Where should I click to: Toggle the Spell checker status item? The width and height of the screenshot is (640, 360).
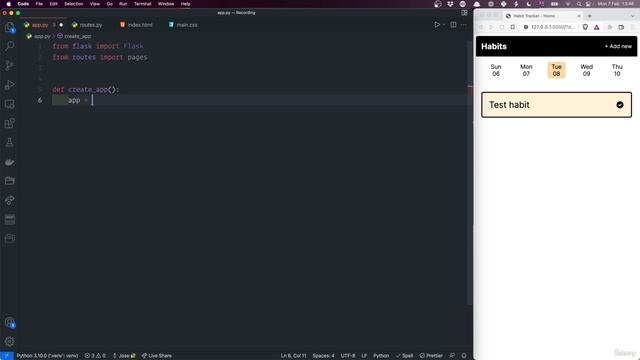[x=404, y=356]
